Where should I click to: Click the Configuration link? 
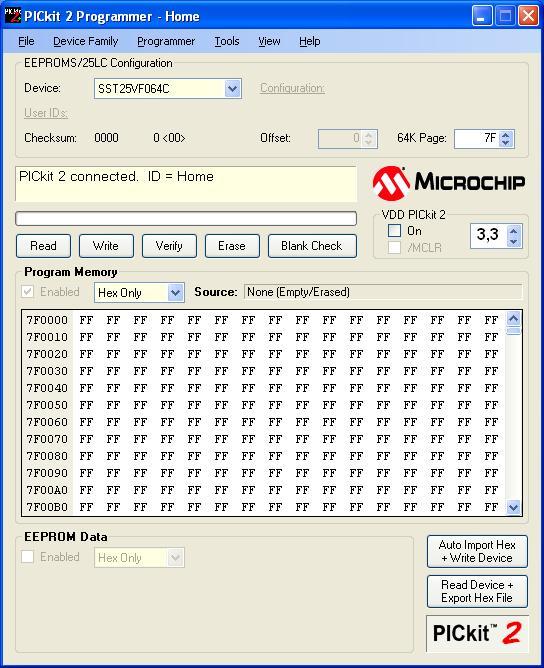pos(292,88)
